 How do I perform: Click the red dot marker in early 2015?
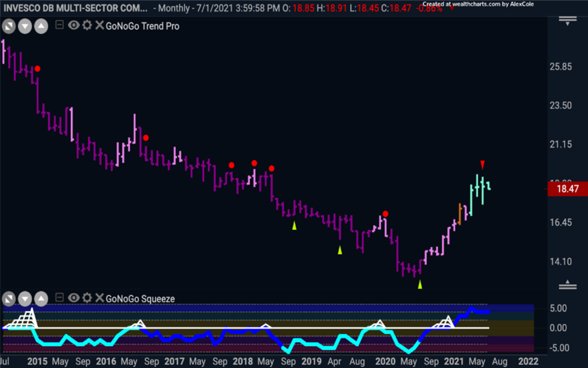point(37,68)
